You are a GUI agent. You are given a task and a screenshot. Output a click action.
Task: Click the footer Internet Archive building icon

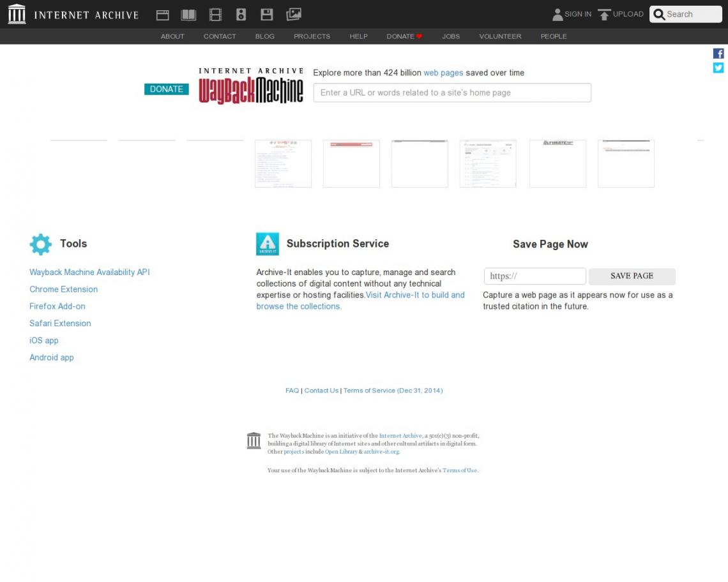254,440
